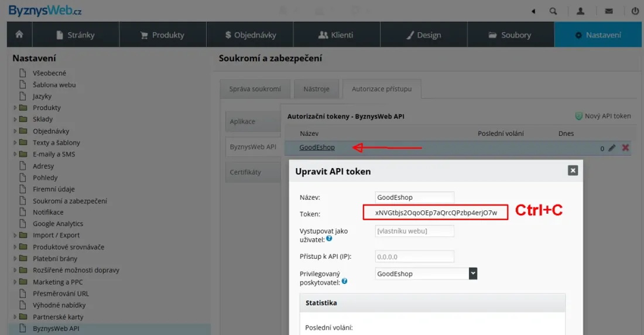Open the Stránky menu
Image resolution: width=644 pixels, height=335 pixels.
click(76, 35)
